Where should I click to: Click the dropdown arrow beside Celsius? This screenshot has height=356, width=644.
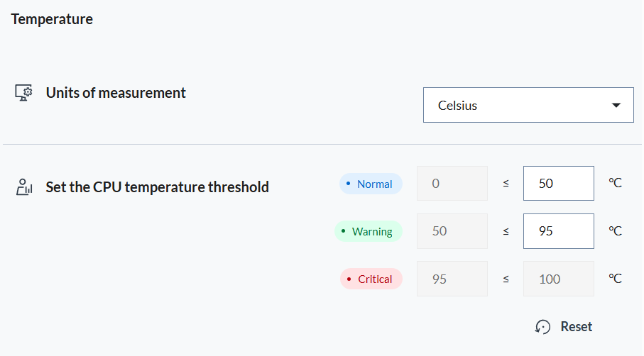(616, 106)
